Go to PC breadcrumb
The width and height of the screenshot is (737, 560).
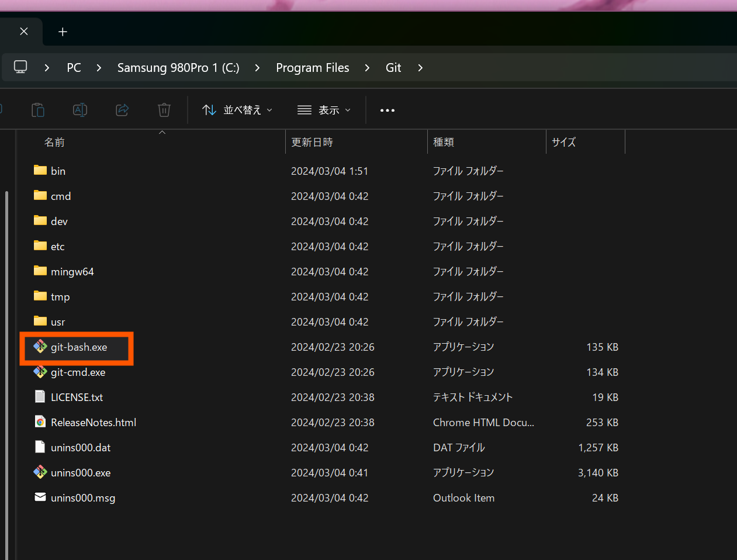pyautogui.click(x=74, y=68)
